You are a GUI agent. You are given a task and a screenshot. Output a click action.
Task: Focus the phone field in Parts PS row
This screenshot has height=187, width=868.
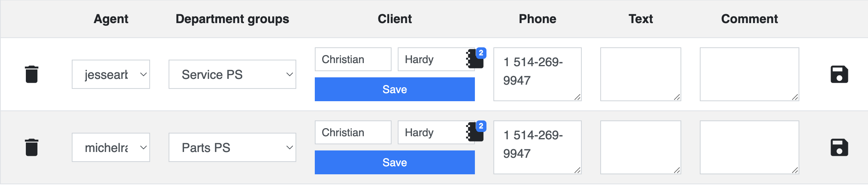537,147
